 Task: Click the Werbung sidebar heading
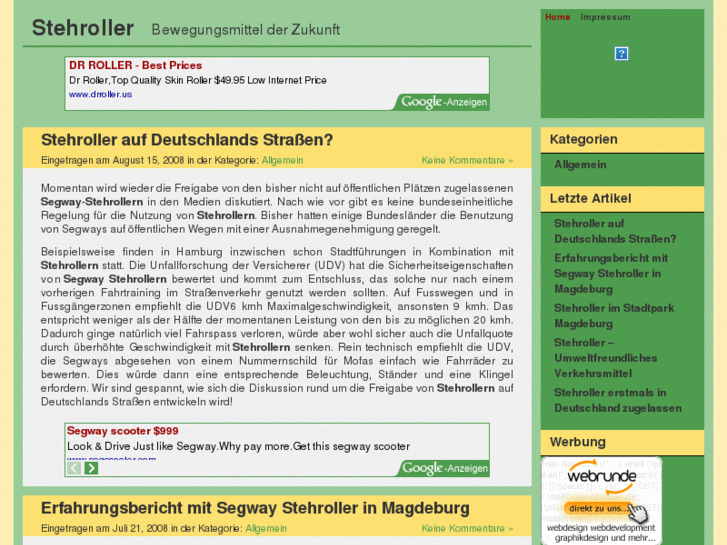[577, 442]
